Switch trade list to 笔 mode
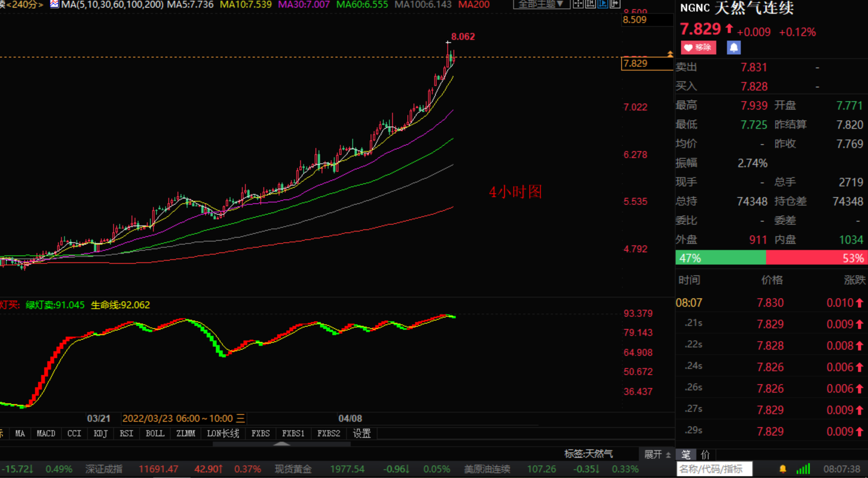Viewport: 868px width, 478px height. 686,454
